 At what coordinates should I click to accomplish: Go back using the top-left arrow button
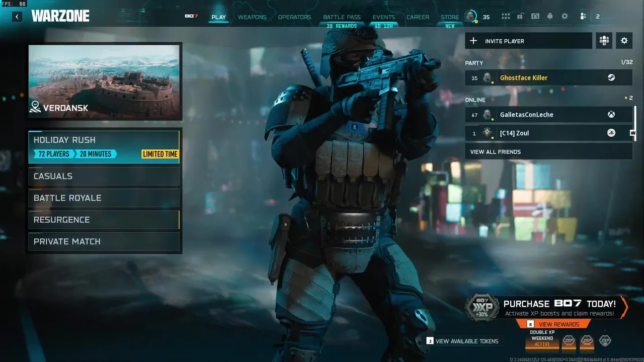point(17,17)
